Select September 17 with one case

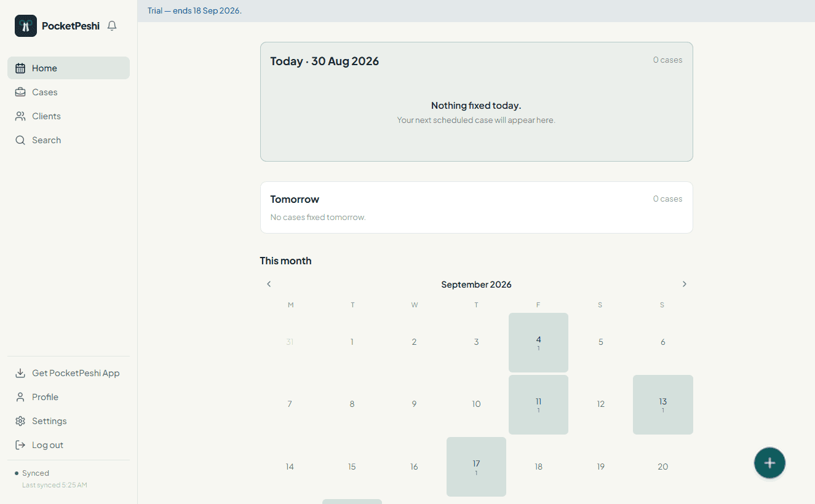pyautogui.click(x=476, y=467)
